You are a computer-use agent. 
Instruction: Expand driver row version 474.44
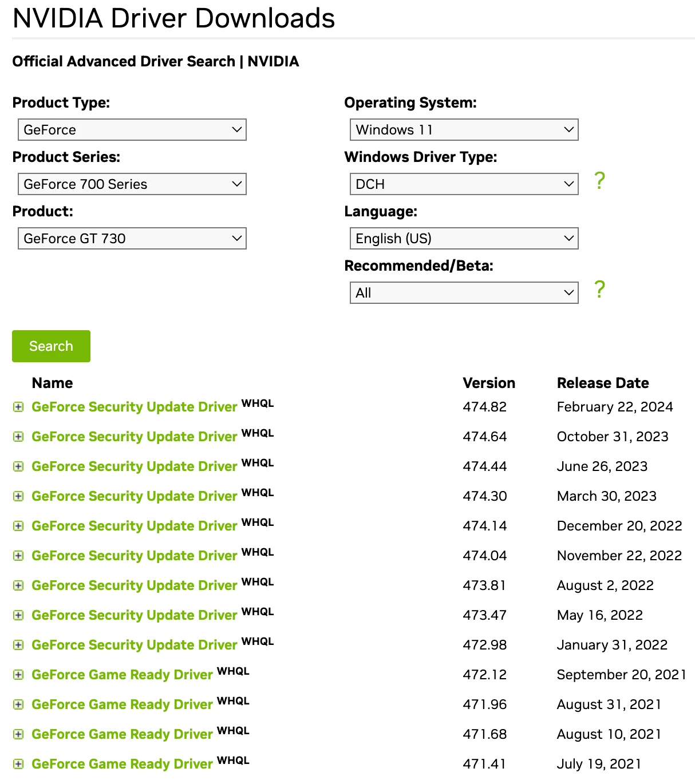coord(18,466)
